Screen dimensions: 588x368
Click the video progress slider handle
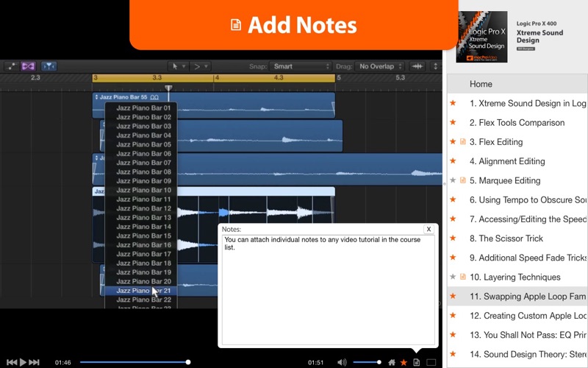(188, 362)
